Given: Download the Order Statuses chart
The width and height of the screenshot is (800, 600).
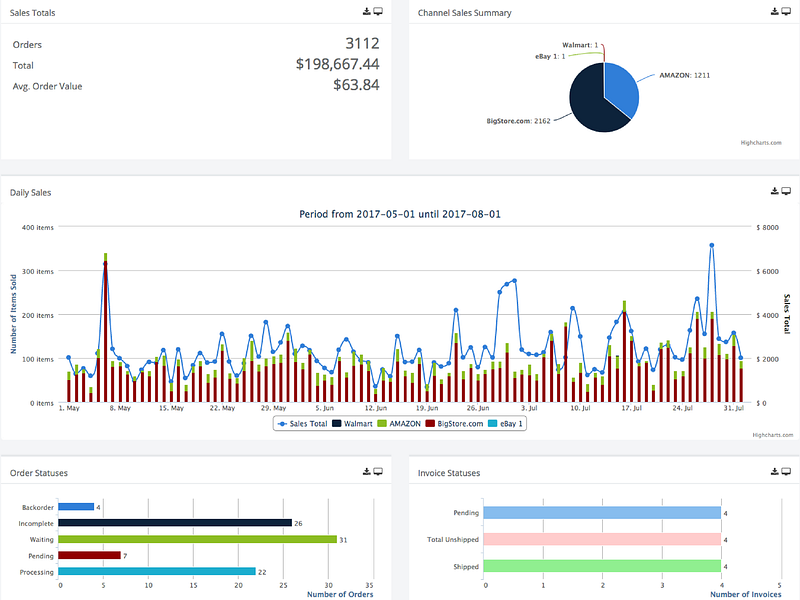Looking at the screenshot, I should point(367,471).
